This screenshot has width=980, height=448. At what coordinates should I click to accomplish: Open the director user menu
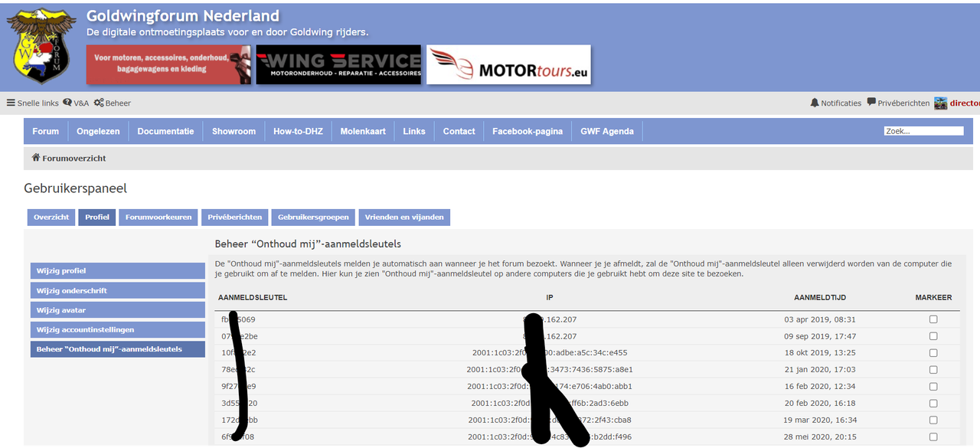click(965, 103)
